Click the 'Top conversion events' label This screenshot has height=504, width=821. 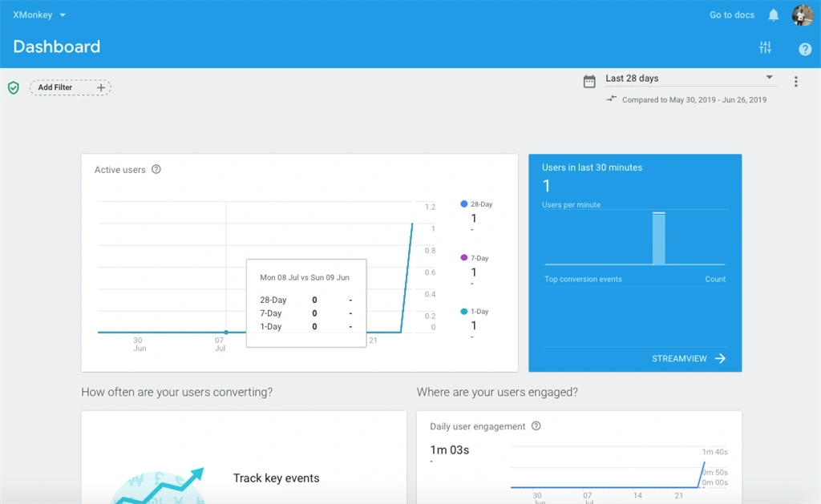coord(583,279)
